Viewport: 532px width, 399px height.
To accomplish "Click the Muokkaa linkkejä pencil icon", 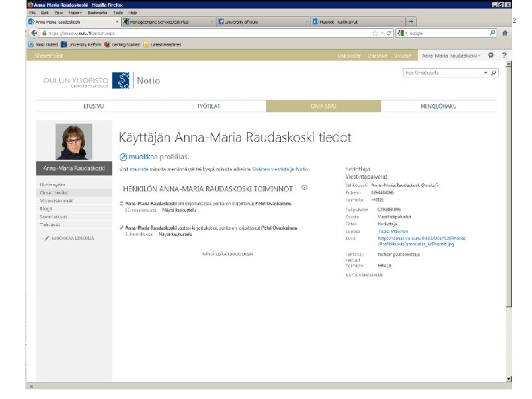I will [47, 238].
